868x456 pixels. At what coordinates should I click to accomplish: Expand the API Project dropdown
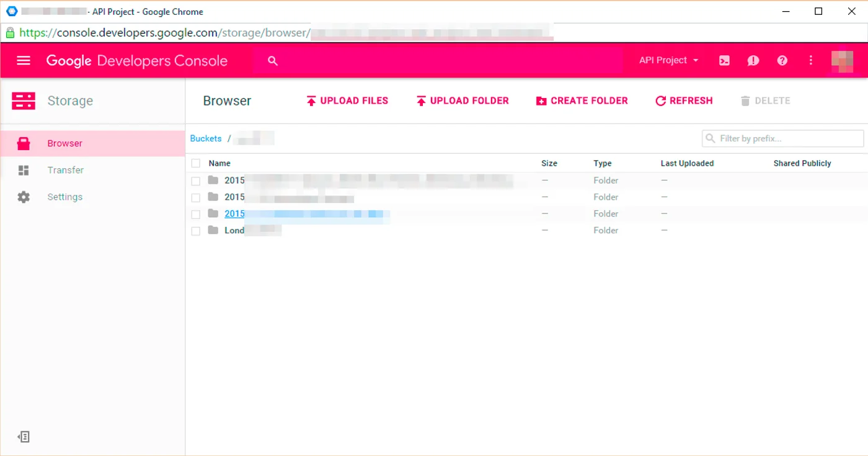(669, 60)
